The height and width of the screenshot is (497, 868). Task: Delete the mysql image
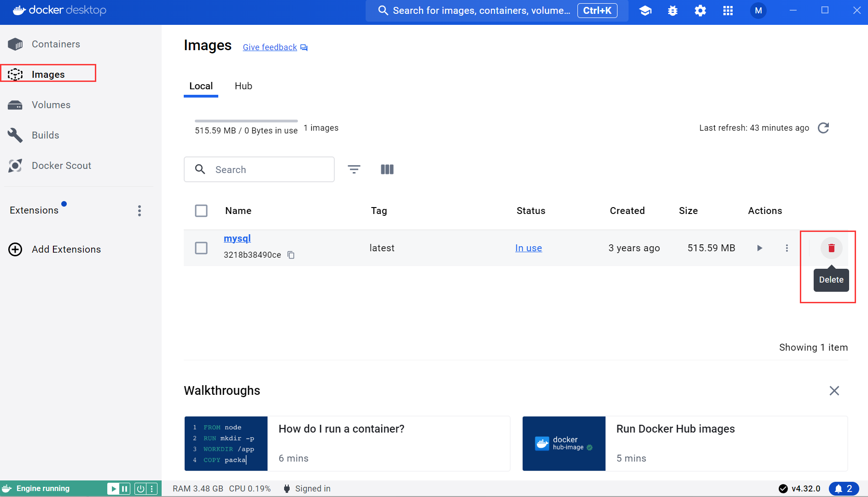832,248
